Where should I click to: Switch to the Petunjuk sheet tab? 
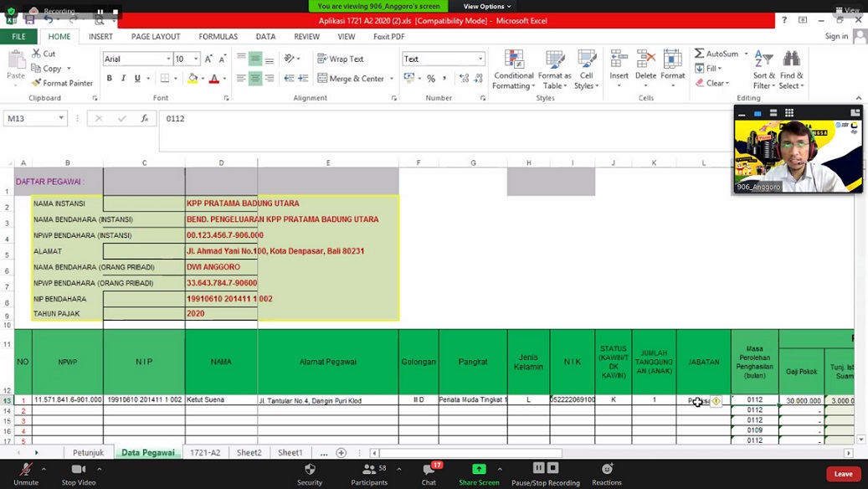click(x=88, y=453)
